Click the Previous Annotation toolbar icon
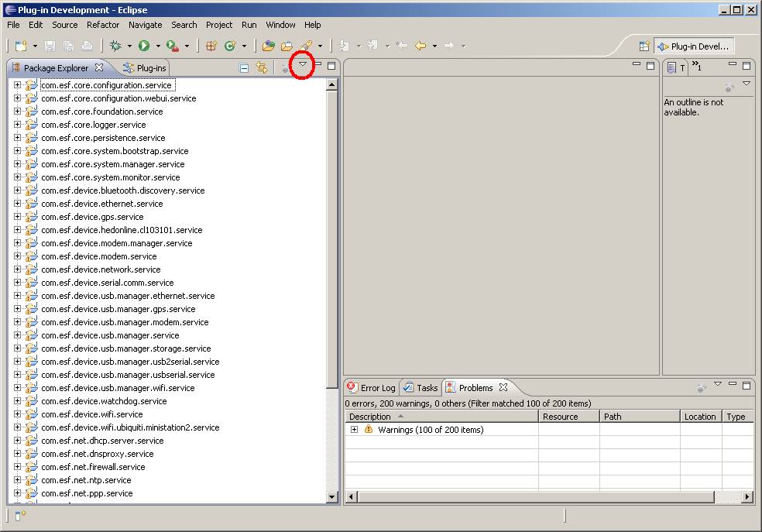The width and height of the screenshot is (762, 532). click(372, 46)
